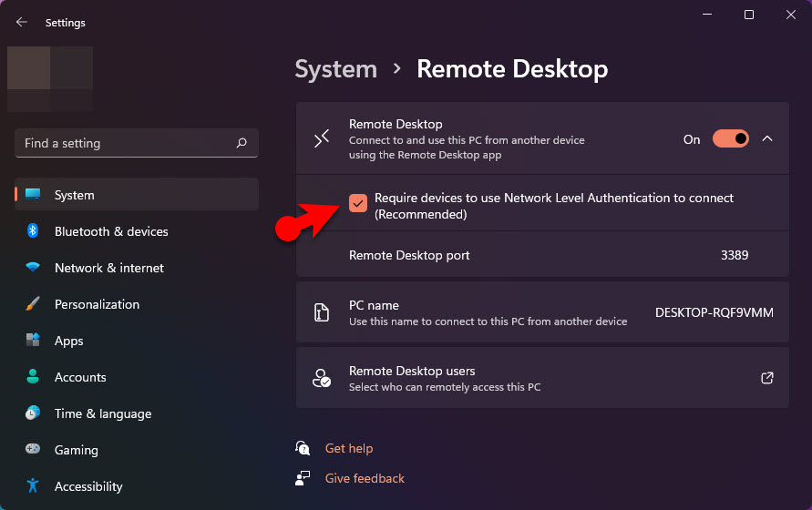Open Network & internet settings
Viewport: 812px width, 510px height.
point(137,267)
